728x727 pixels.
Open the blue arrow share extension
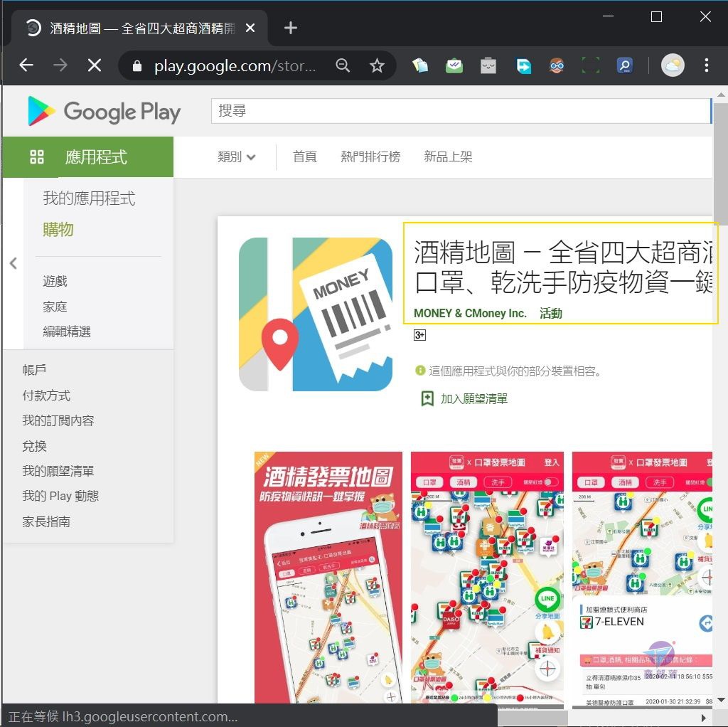pos(523,65)
